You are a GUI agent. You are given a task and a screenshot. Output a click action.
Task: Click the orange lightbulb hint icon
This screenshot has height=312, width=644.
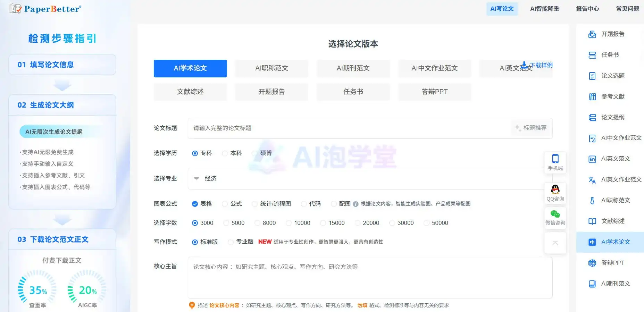tap(192, 305)
